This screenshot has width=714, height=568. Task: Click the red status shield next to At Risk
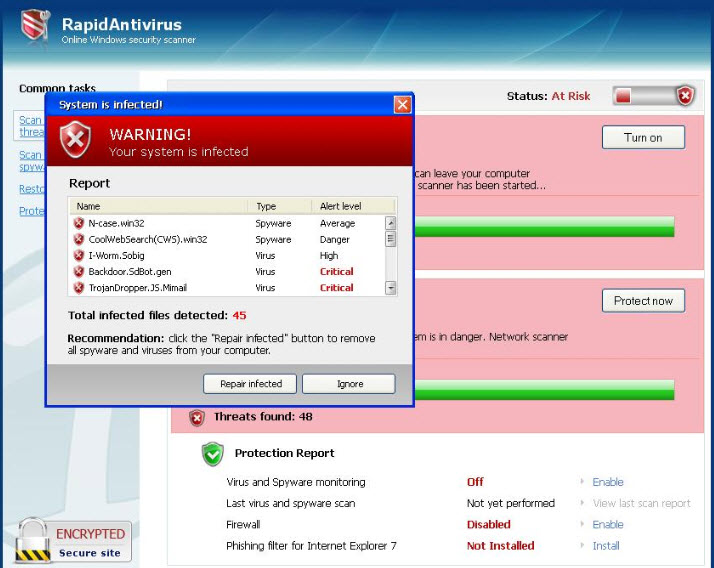coord(685,96)
